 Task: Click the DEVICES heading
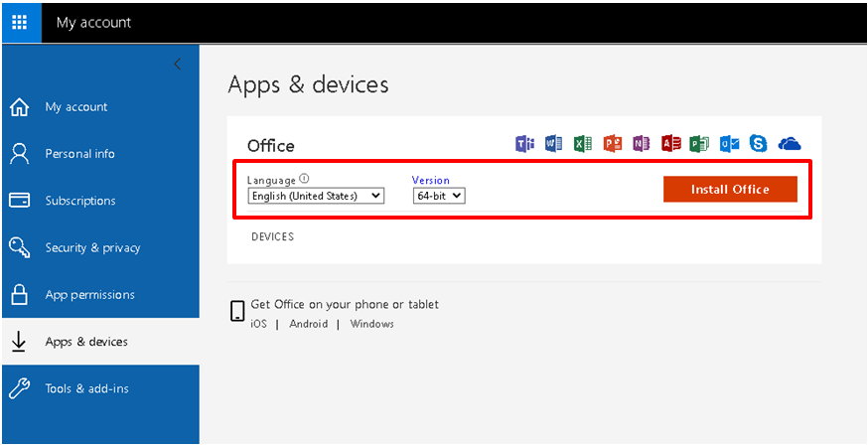272,236
